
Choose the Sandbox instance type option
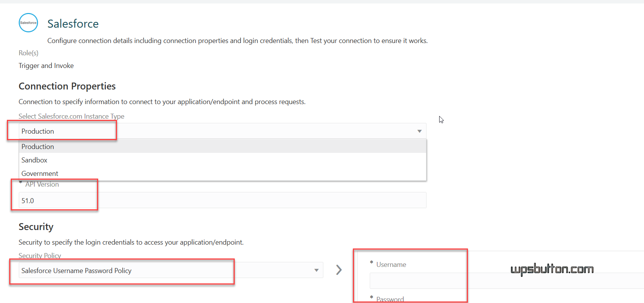pos(222,160)
